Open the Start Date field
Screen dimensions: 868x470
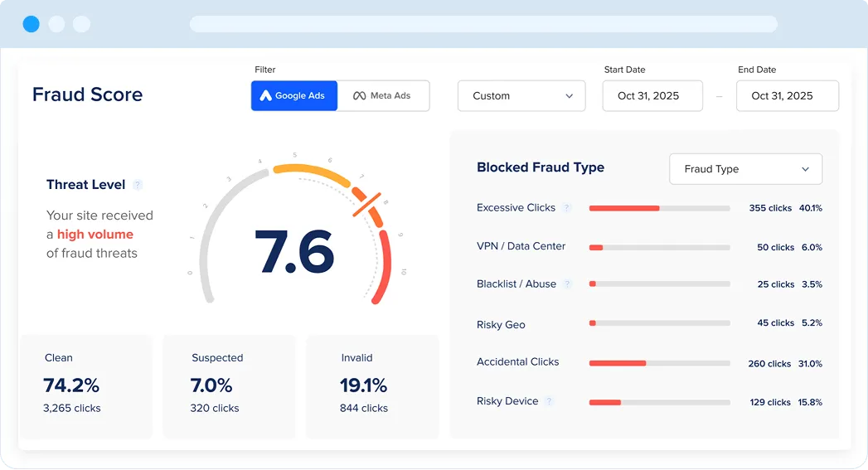(x=652, y=96)
